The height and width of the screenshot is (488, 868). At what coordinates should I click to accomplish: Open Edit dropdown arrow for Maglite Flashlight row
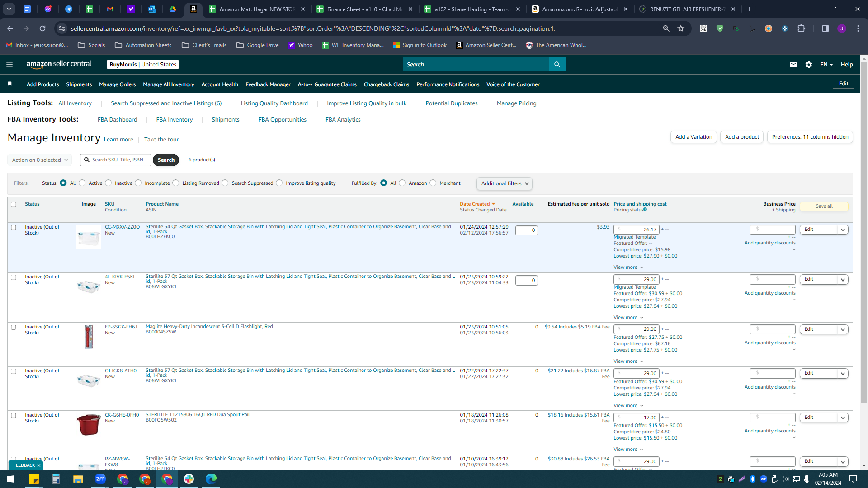[843, 330]
